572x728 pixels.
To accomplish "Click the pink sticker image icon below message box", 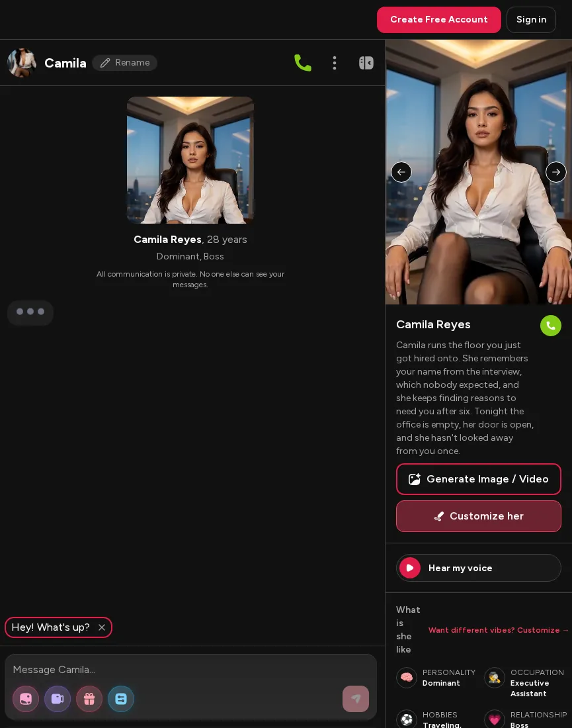I will 26,699.
